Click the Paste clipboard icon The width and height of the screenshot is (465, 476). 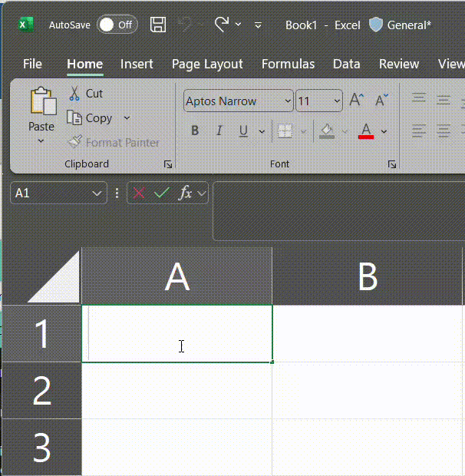click(43, 101)
